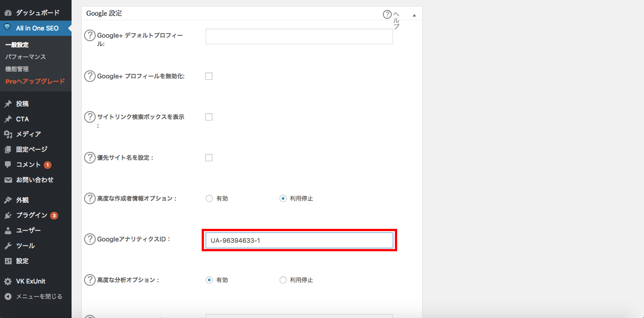Open help icon for Google+ プロフィールを無効化
644x318 pixels.
point(90,76)
